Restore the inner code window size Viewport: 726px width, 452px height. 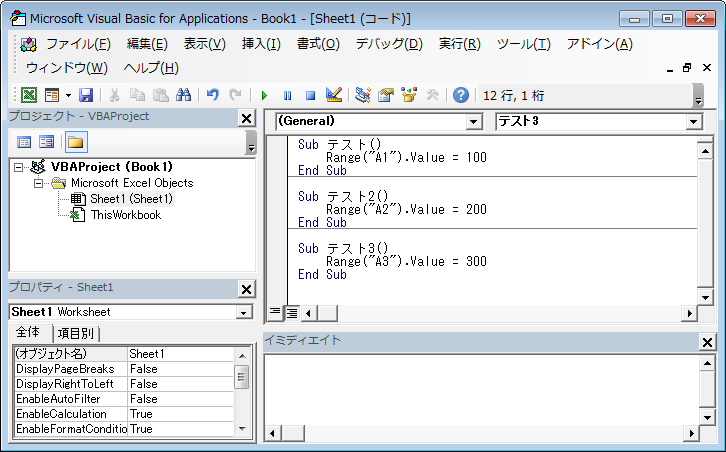[x=688, y=68]
